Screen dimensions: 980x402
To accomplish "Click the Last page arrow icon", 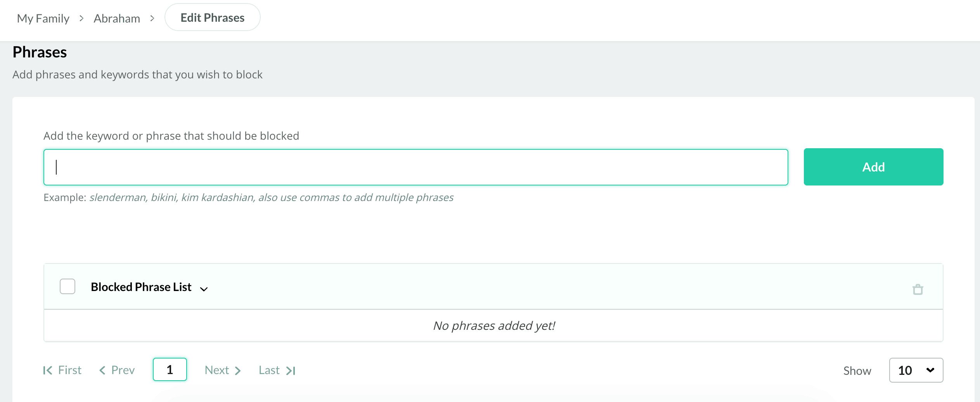I will pyautogui.click(x=291, y=371).
